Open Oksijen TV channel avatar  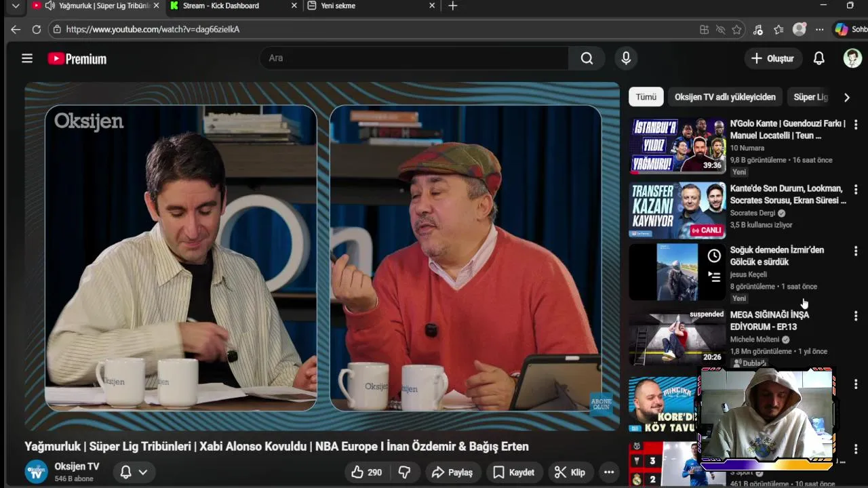tap(36, 472)
